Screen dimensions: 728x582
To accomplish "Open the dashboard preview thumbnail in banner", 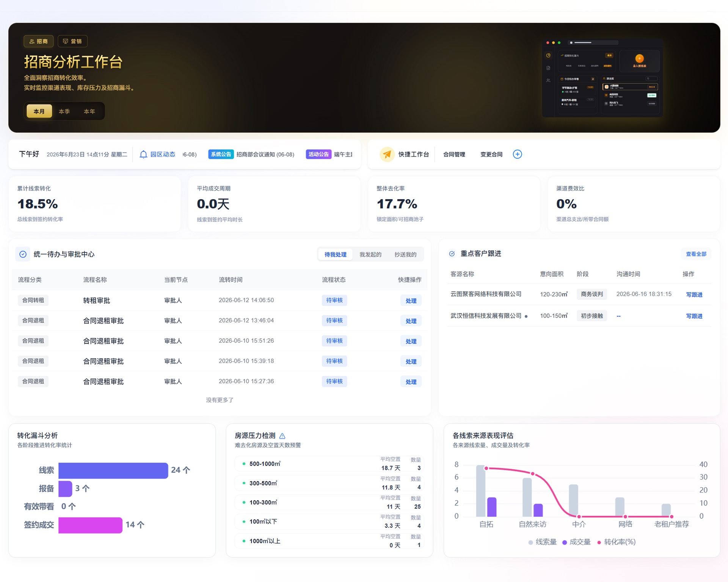I will (602, 78).
